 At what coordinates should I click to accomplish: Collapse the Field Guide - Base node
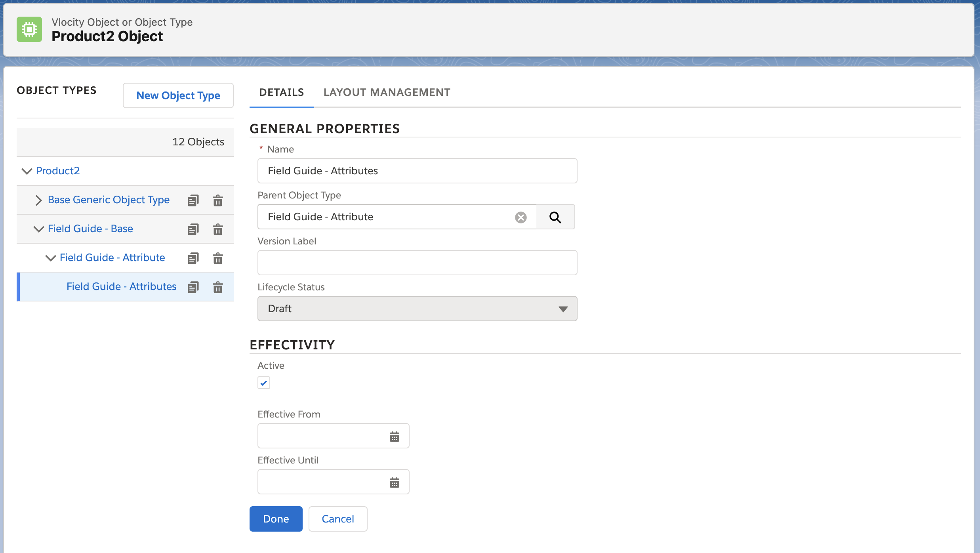pos(38,229)
